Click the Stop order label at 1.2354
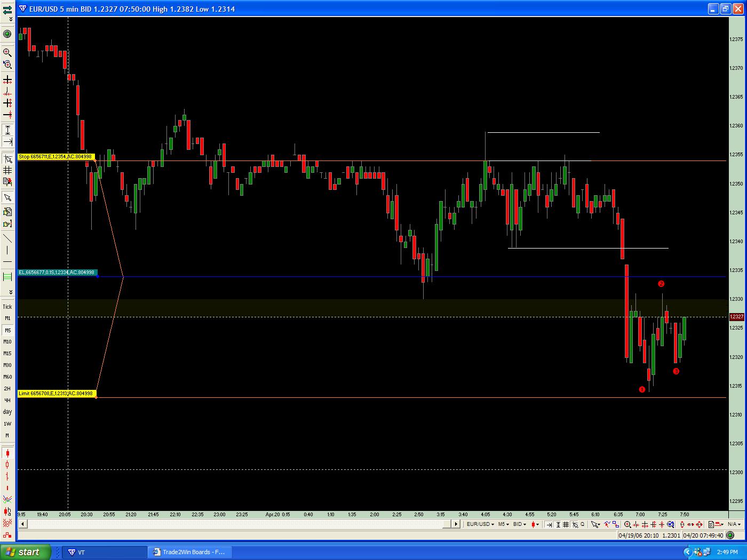The width and height of the screenshot is (747, 560). click(x=56, y=157)
